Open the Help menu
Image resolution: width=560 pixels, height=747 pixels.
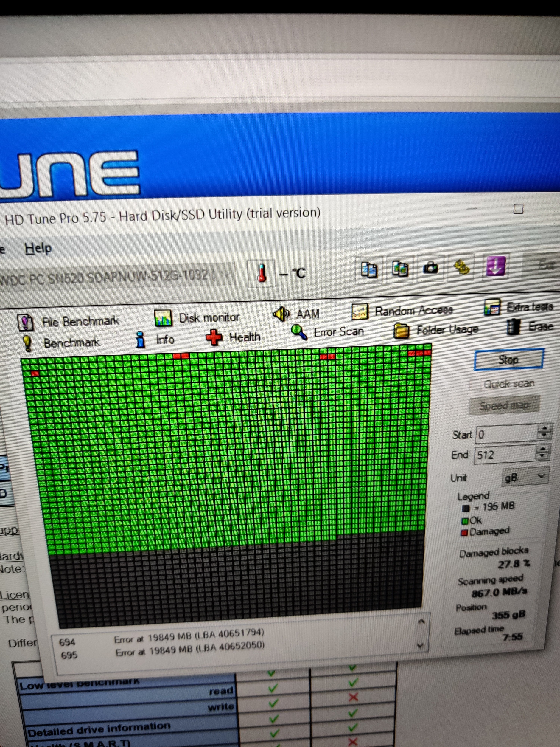click(x=38, y=248)
